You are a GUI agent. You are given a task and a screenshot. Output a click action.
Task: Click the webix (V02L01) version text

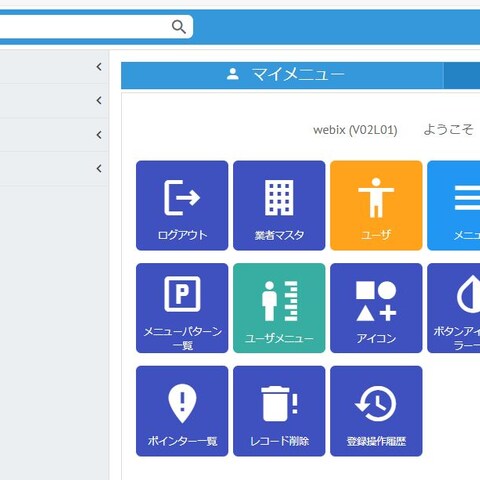click(x=355, y=130)
